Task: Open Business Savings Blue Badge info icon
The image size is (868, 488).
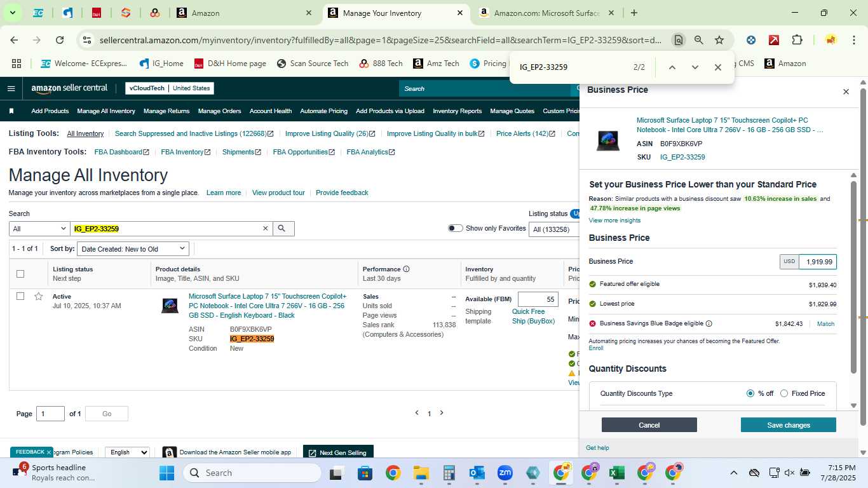Action: 709,323
